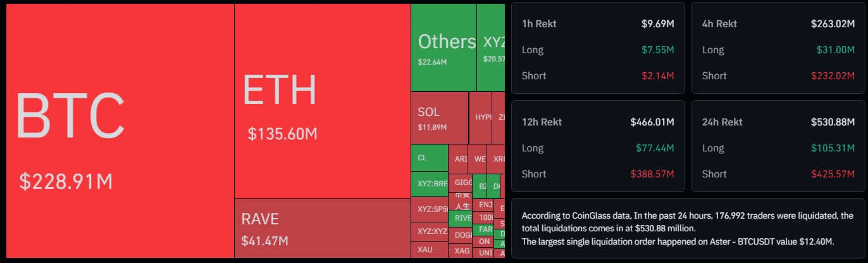The image size is (868, 263).
Task: Click the 24h Short $425.57M value
Action: point(833,174)
